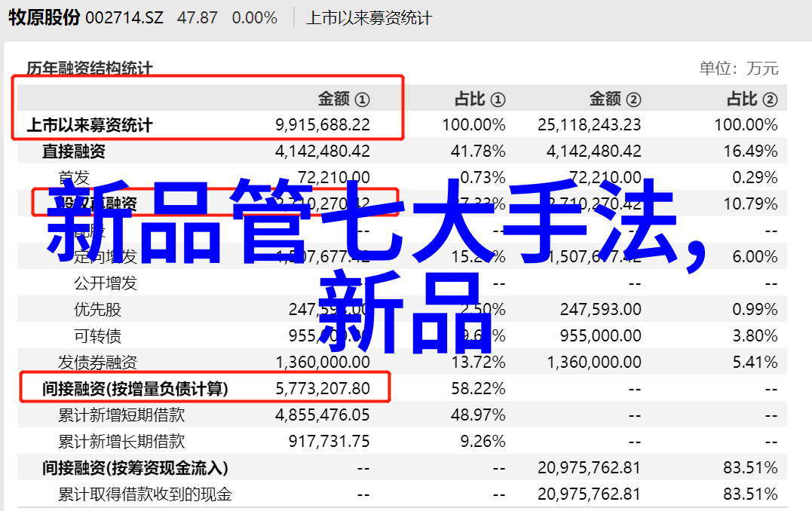
Task: Click the amount 5,773,207.80
Action: pos(323,389)
